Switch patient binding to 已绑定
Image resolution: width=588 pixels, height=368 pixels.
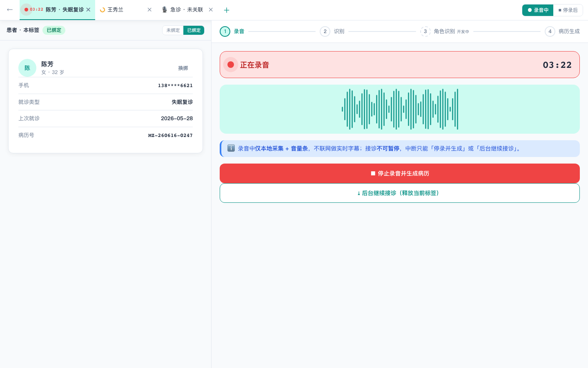click(194, 30)
